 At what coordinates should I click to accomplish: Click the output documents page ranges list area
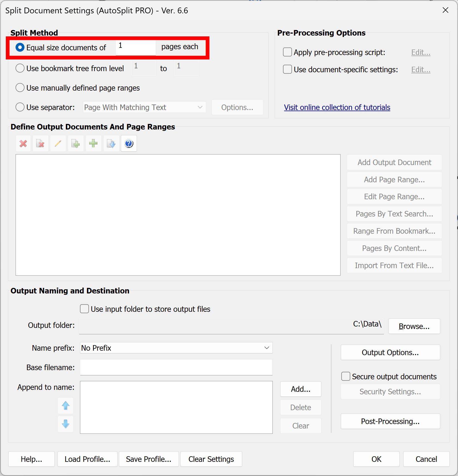pyautogui.click(x=178, y=215)
